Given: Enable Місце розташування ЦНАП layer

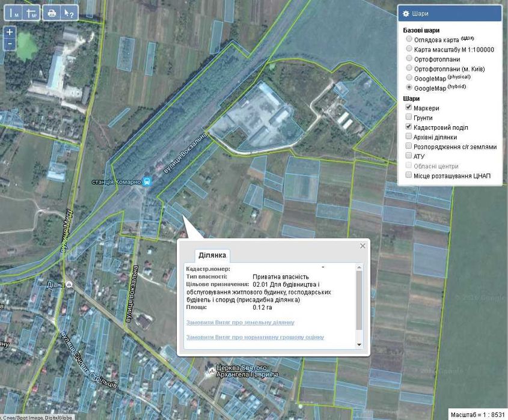Looking at the screenshot, I should 409,175.
